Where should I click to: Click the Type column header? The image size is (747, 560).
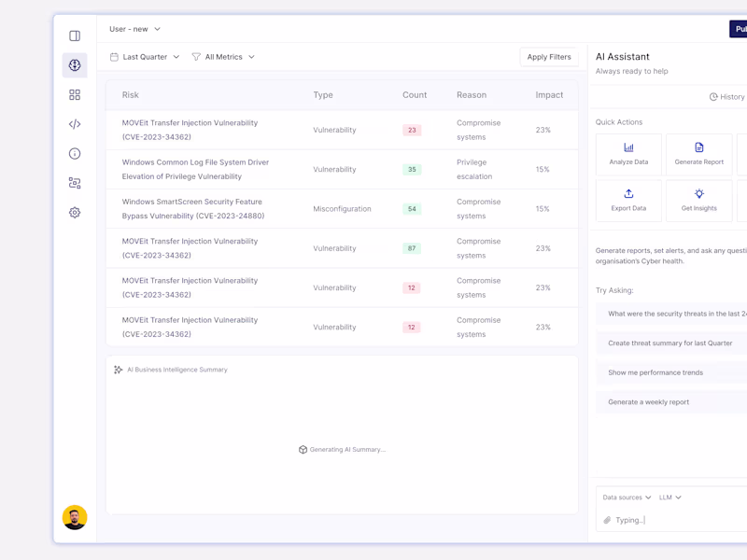point(323,95)
